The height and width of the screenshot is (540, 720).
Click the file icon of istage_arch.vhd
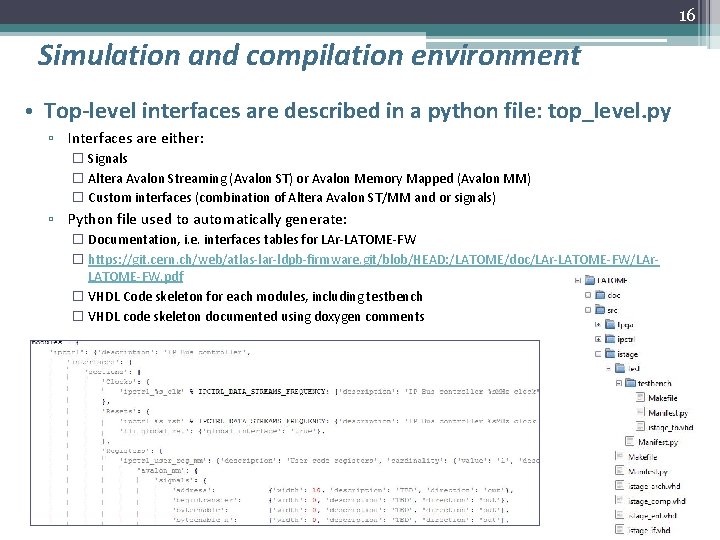(620, 485)
